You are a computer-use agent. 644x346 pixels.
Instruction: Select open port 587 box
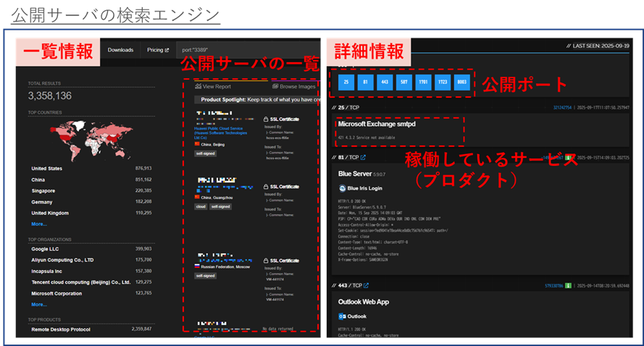404,82
